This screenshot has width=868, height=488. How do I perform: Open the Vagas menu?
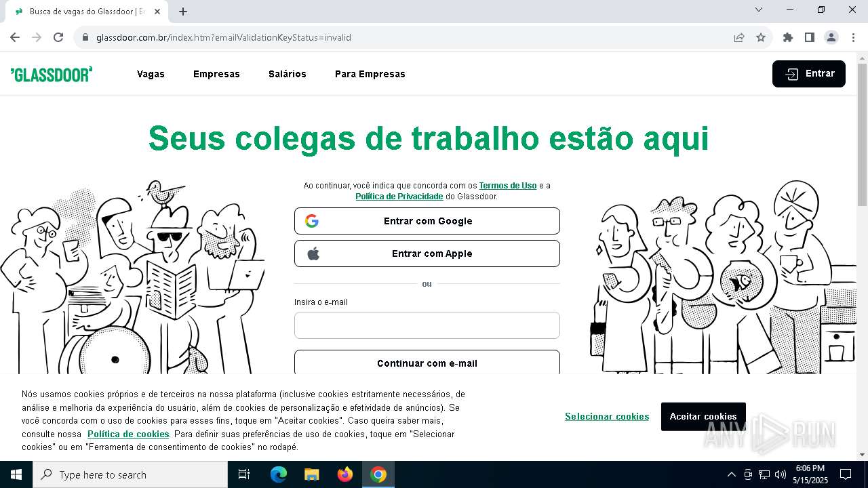[x=151, y=74]
